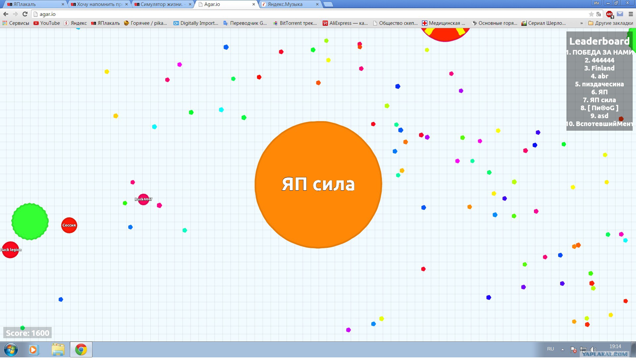Viewport: 636px width, 364px height.
Task: Open the Digitally Imported bookmark
Action: pyautogui.click(x=196, y=23)
